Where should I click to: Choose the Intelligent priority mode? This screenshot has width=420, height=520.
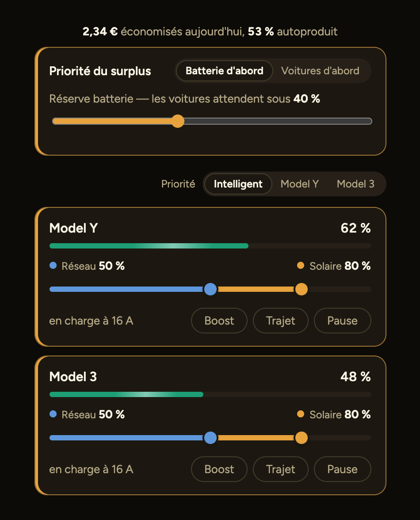click(238, 184)
